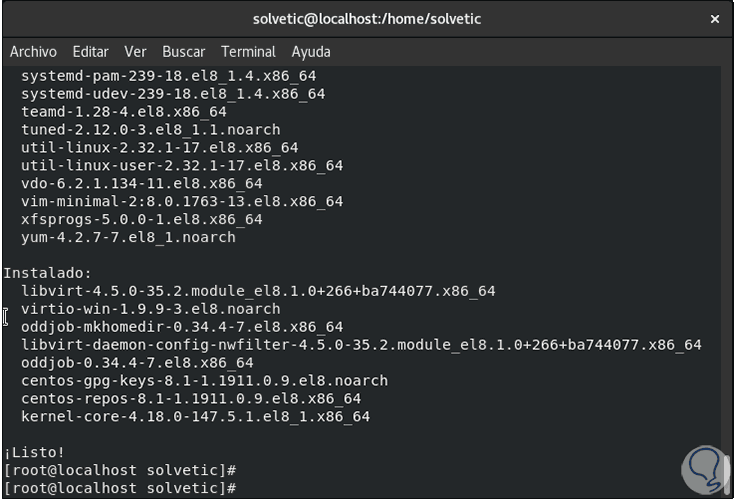
Task: Open the Editar menu
Action: [91, 51]
